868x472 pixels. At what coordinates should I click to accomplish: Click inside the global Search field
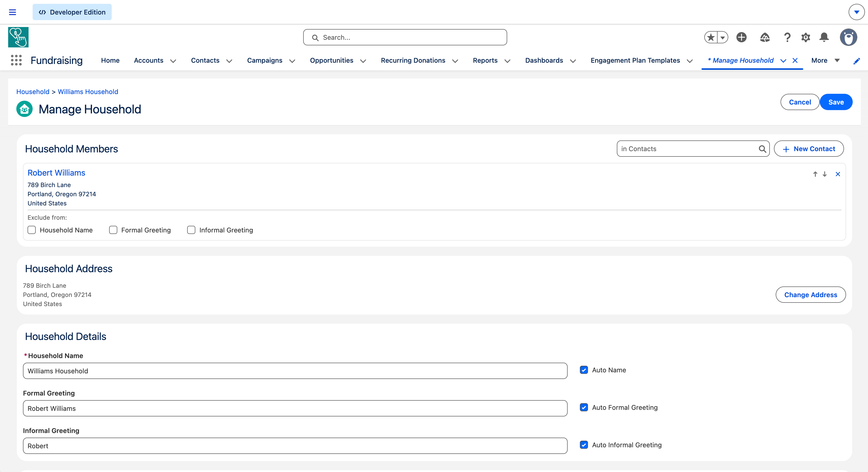click(404, 37)
